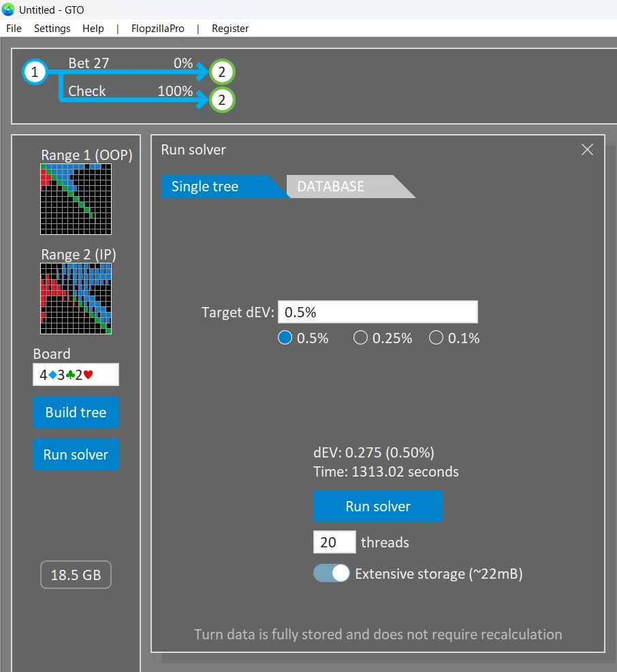Open the File menu
Viewport: 617px width, 672px height.
(x=14, y=29)
